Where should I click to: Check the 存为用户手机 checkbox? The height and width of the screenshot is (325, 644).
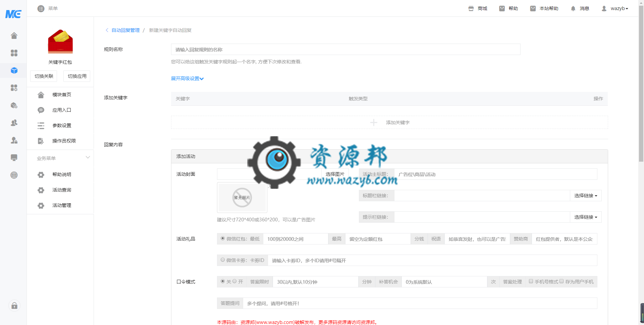(x=561, y=281)
